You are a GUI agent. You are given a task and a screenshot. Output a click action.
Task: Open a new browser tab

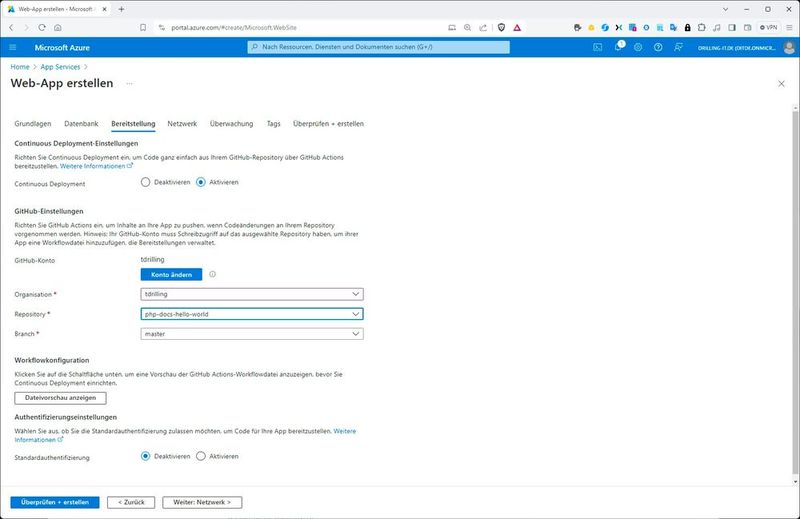(x=121, y=9)
